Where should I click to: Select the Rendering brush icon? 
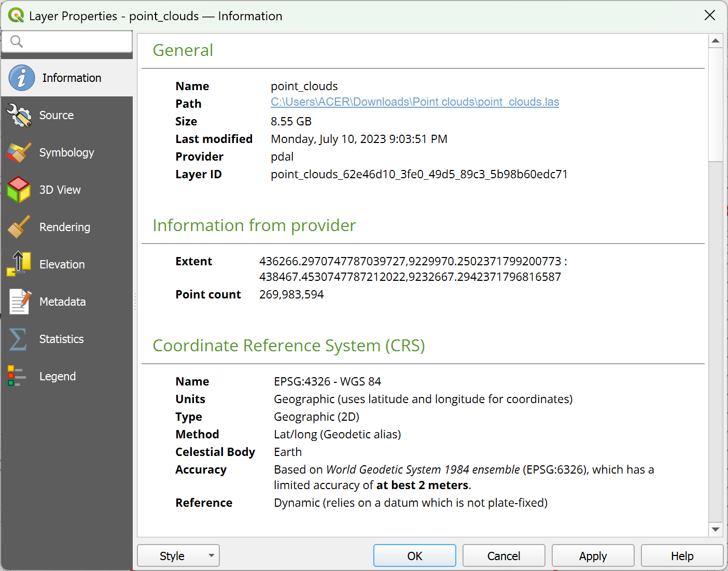click(x=19, y=227)
